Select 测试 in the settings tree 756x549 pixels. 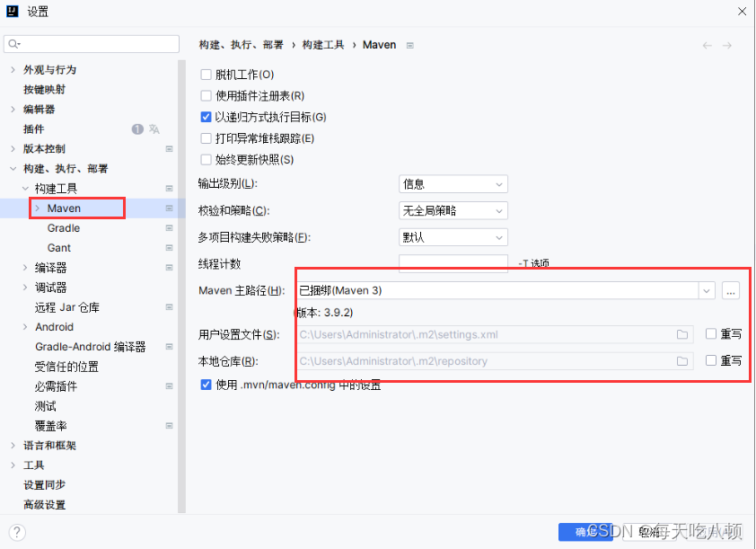pyautogui.click(x=45, y=406)
